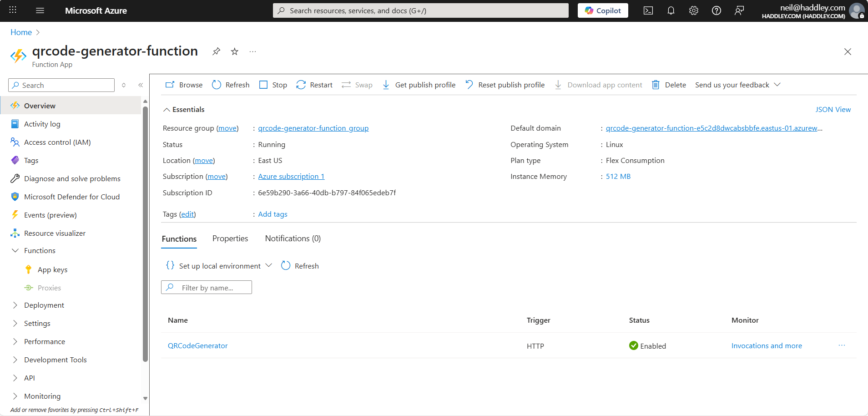Open Invocations and more for QRCodeGenerator
This screenshot has width=868, height=416.
(767, 346)
